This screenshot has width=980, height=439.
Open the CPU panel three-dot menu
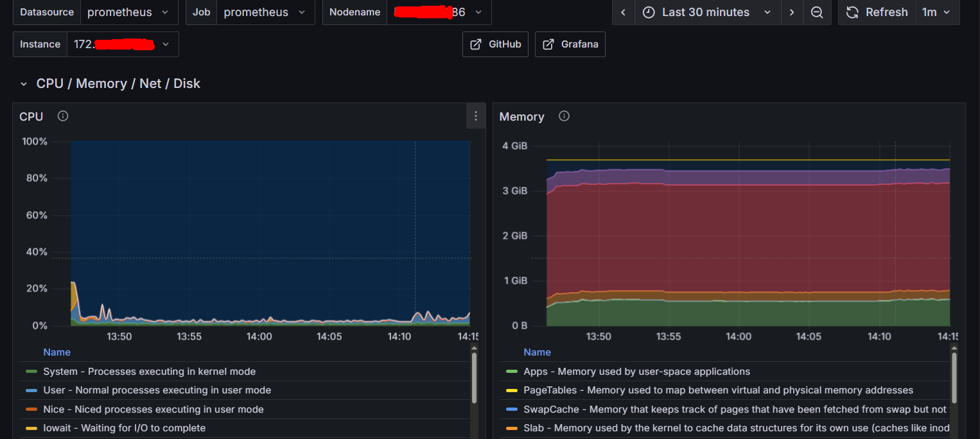pyautogui.click(x=475, y=116)
